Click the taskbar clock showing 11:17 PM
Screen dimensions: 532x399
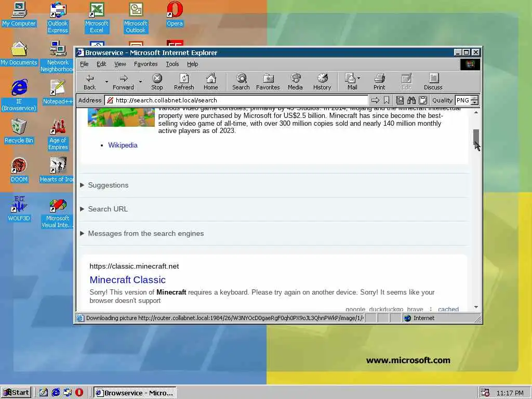[510, 393]
